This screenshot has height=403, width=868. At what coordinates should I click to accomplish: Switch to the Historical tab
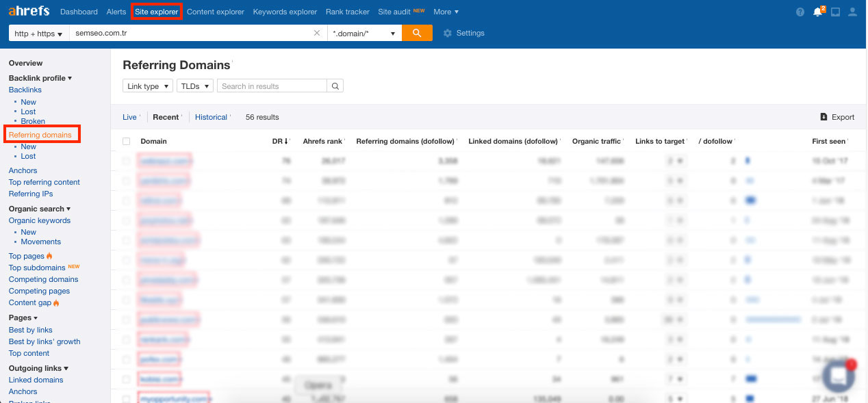pyautogui.click(x=211, y=117)
